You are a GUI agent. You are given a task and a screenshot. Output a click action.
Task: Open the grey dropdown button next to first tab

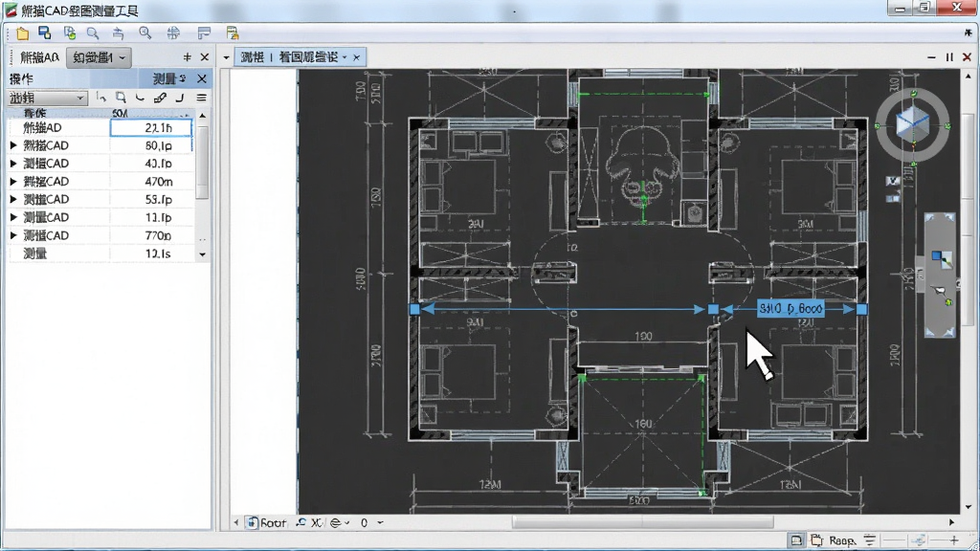[x=99, y=57]
